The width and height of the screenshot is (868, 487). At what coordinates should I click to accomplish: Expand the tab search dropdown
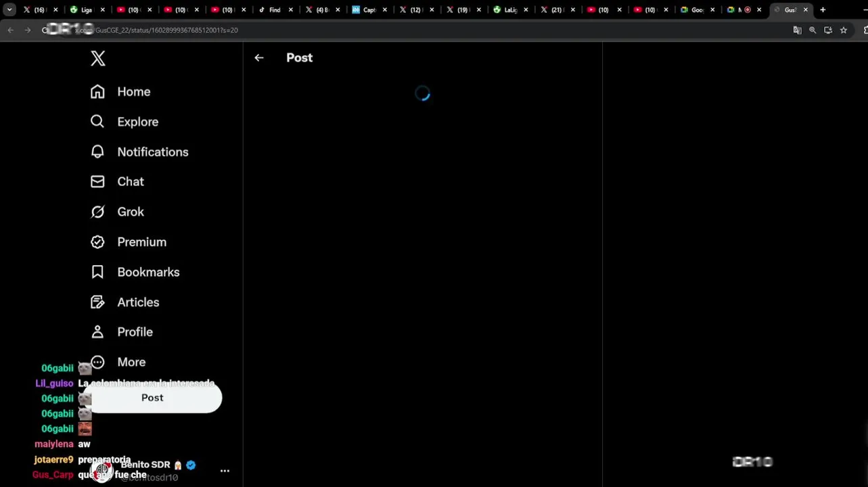9,9
